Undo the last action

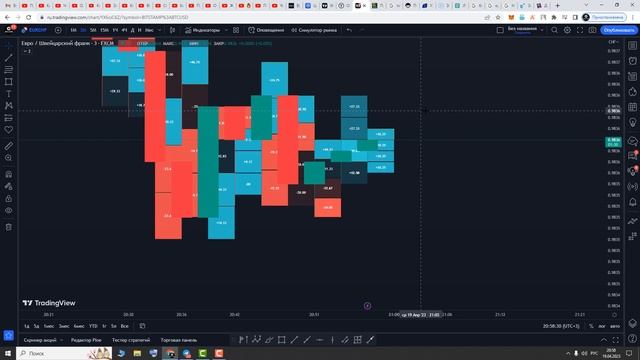click(349, 30)
